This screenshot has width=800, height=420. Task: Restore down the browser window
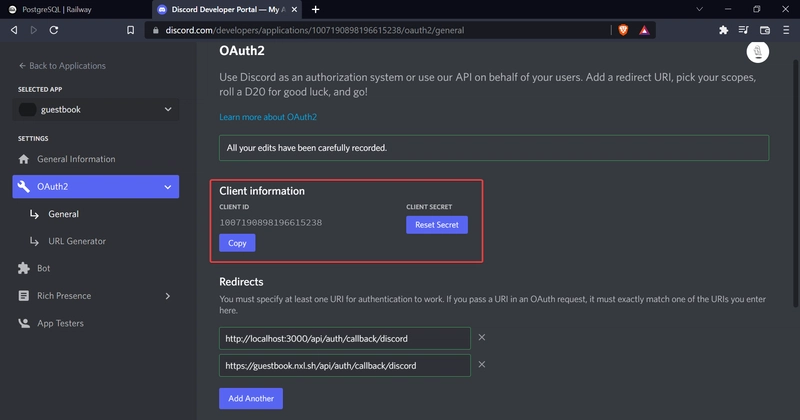pos(757,9)
